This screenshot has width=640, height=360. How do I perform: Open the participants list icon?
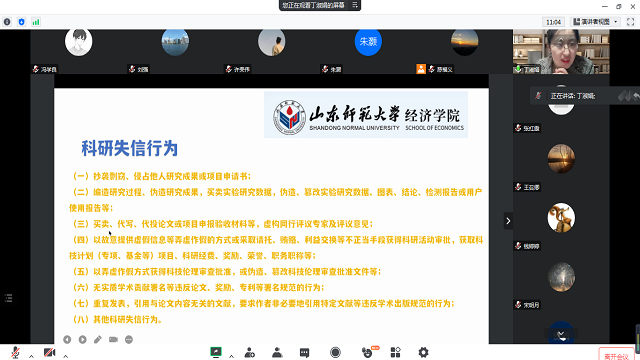[x=277, y=352]
